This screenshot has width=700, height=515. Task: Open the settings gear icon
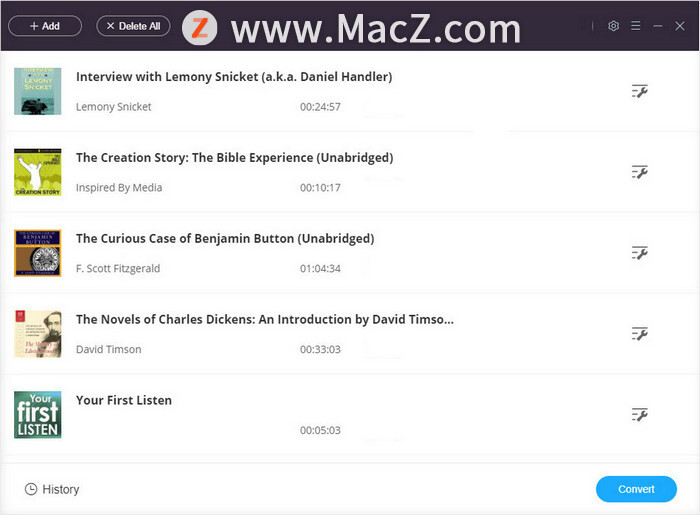pyautogui.click(x=613, y=26)
